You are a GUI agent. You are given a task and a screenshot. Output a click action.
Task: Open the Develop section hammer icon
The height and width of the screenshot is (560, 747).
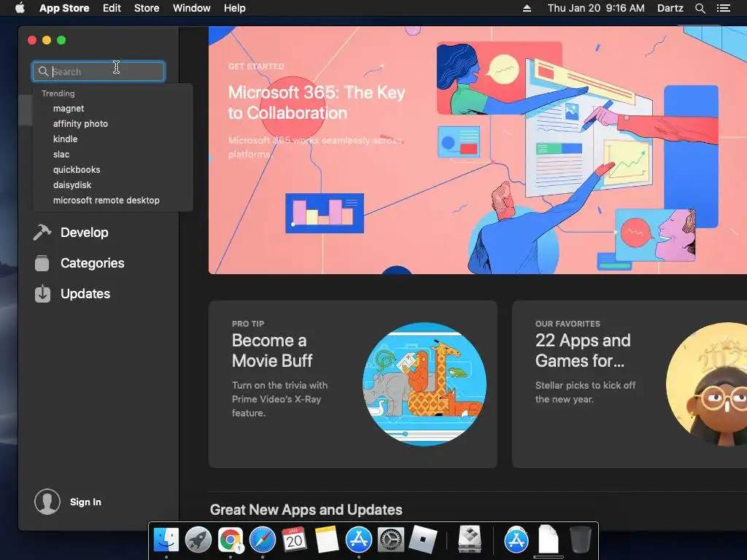click(x=42, y=233)
